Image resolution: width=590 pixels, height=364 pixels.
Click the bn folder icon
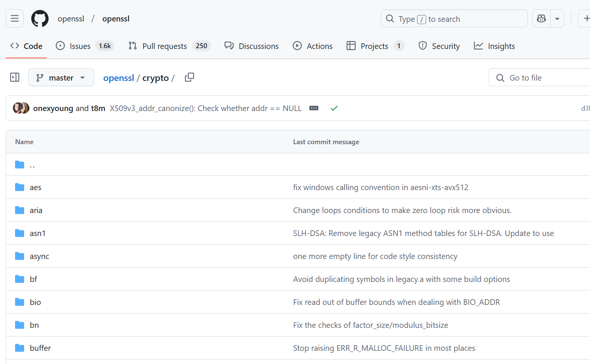(x=20, y=325)
